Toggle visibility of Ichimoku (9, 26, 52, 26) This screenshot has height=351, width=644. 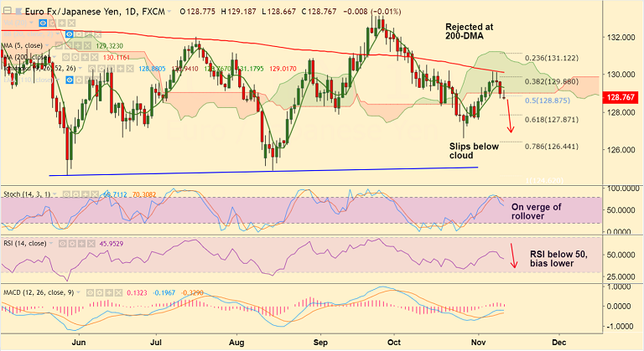click(x=92, y=69)
